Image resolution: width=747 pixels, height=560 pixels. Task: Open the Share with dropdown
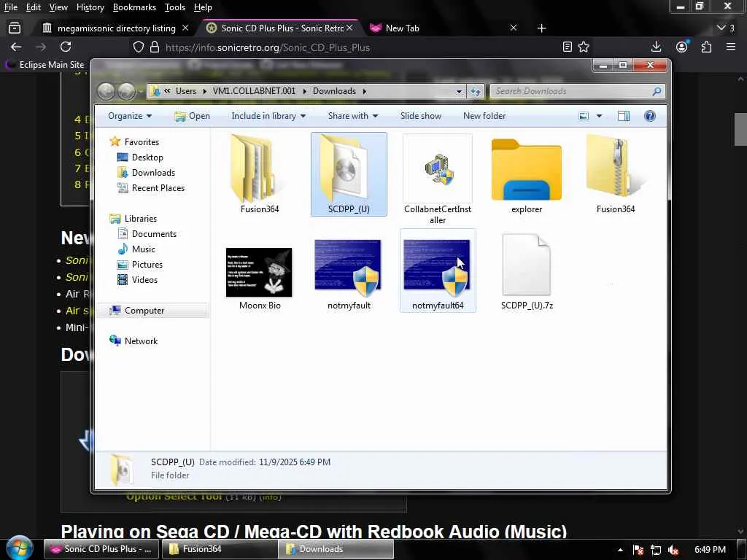353,116
